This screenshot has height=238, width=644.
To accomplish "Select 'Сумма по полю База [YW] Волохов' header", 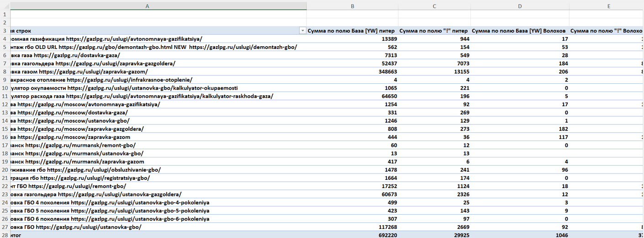I will tap(520, 31).
